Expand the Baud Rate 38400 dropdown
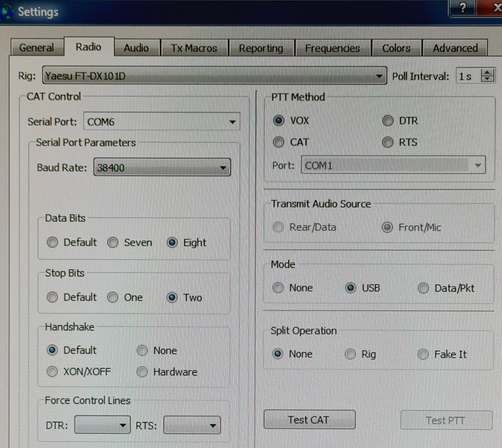The image size is (502, 448). pyautogui.click(x=162, y=167)
